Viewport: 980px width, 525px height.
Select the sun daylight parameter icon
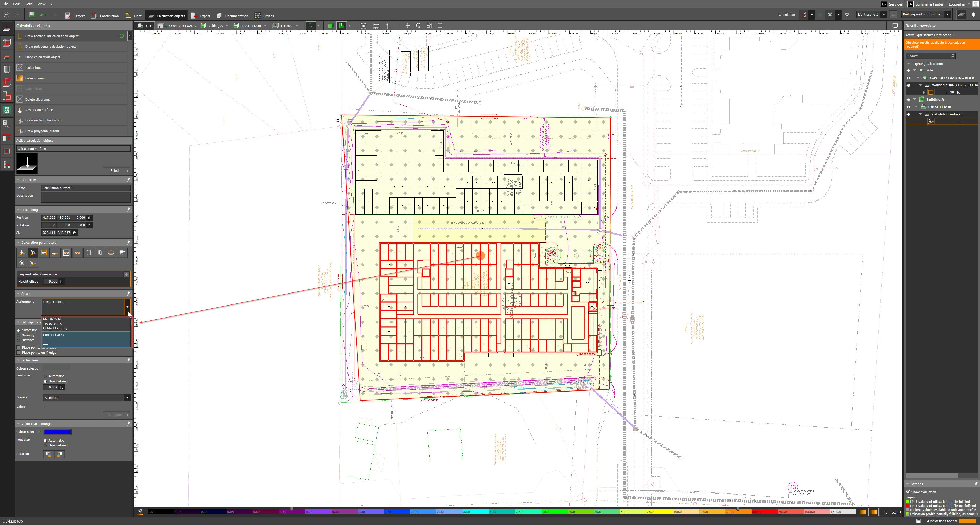(x=22, y=263)
